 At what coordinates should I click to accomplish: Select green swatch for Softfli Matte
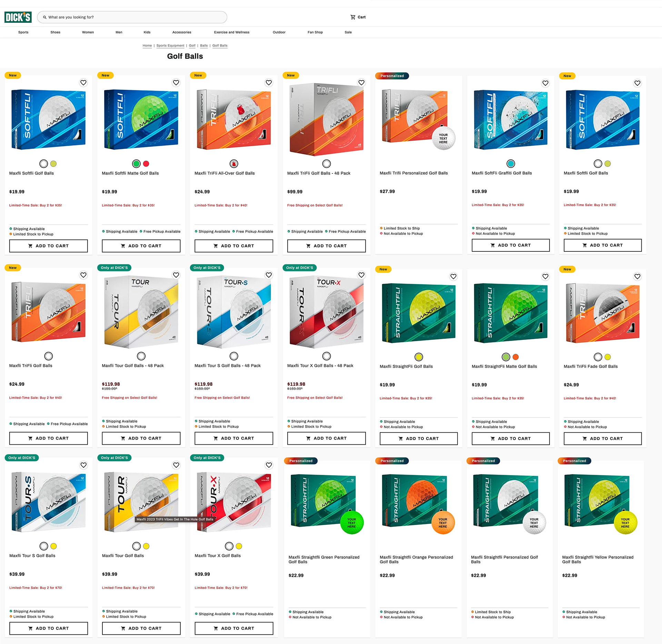point(136,164)
